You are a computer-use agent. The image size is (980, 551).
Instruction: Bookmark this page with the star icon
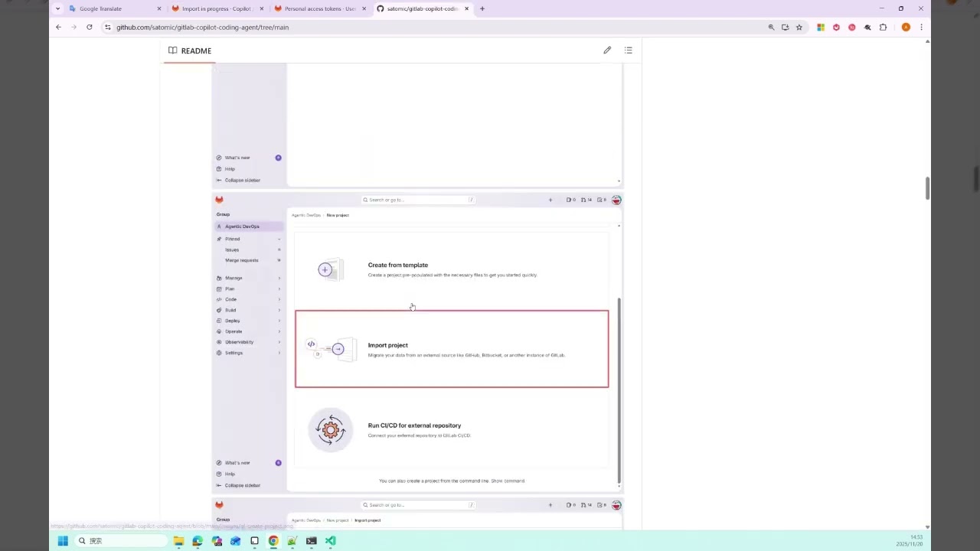799,27
